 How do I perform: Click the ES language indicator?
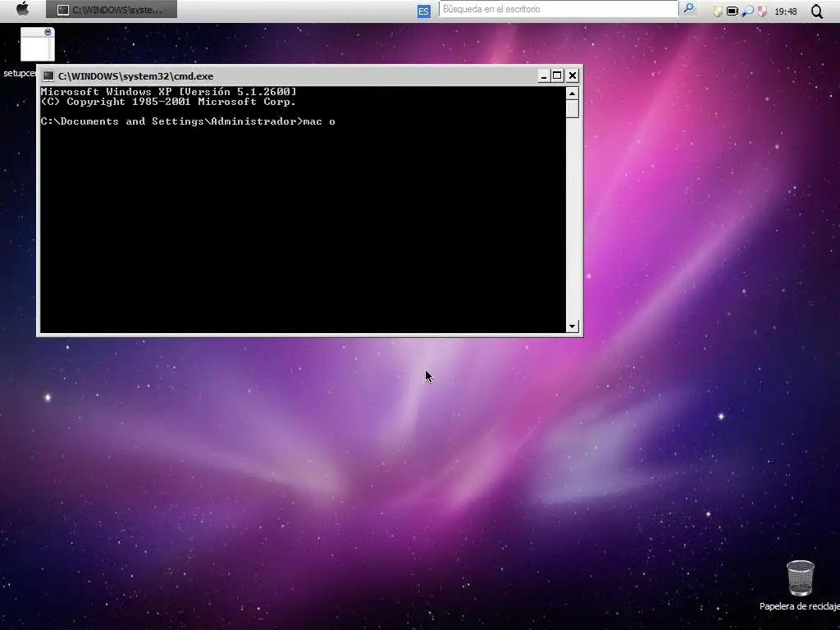point(424,11)
